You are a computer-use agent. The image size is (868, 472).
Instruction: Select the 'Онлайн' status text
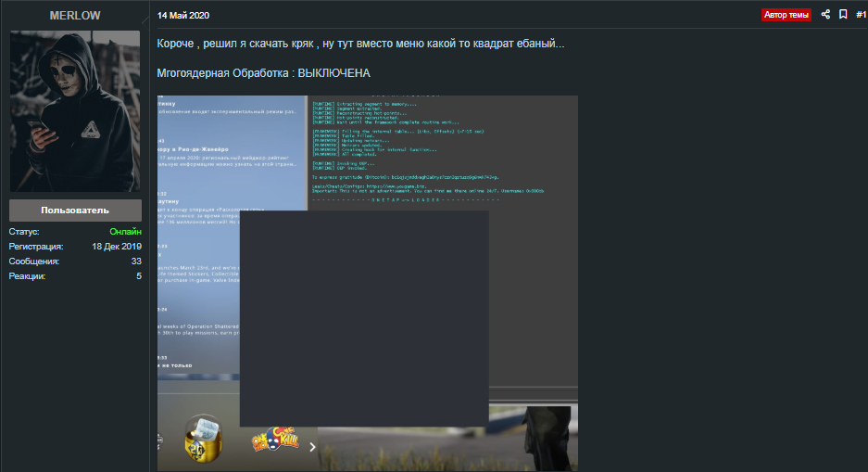125,232
